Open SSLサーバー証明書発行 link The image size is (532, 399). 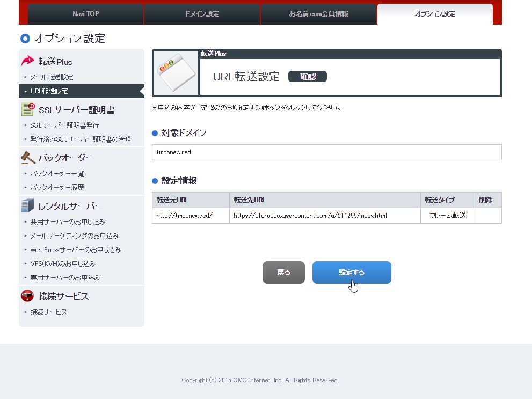[64, 125]
